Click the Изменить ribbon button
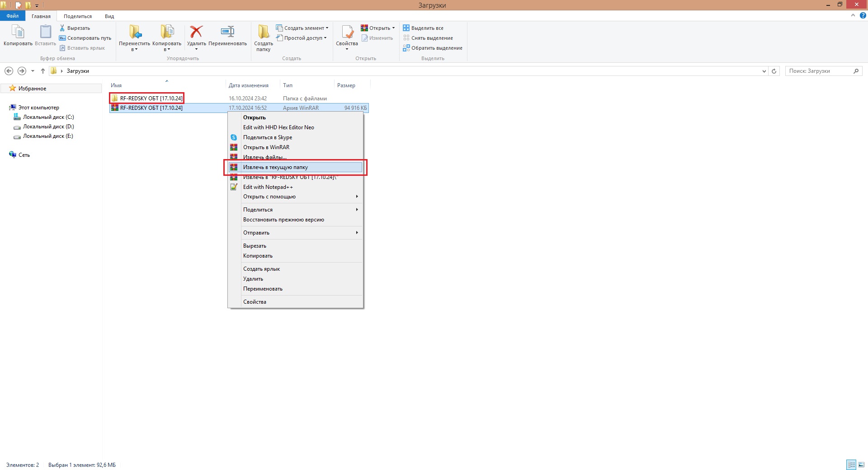868x470 pixels. 377,38
